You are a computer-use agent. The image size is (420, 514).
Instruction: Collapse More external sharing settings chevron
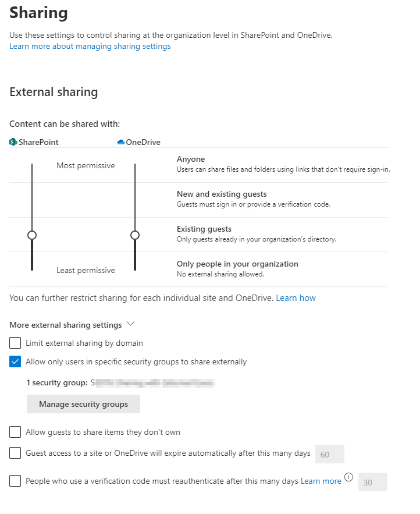click(130, 324)
